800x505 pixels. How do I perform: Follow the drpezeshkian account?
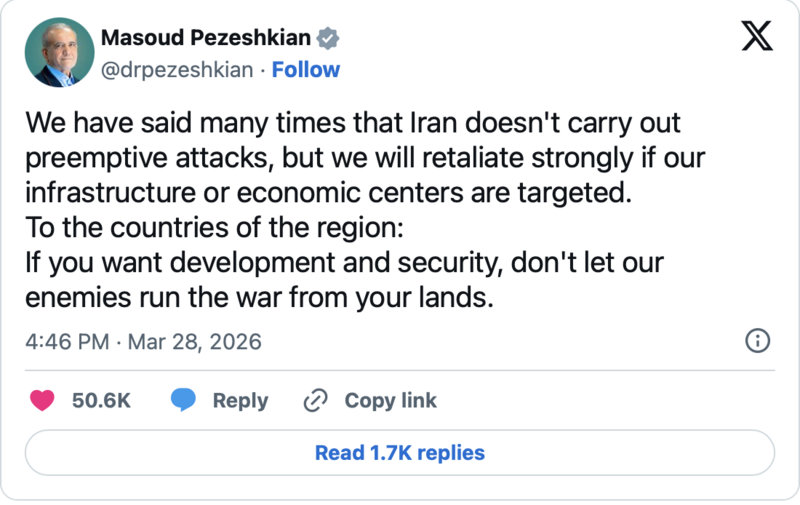[306, 69]
